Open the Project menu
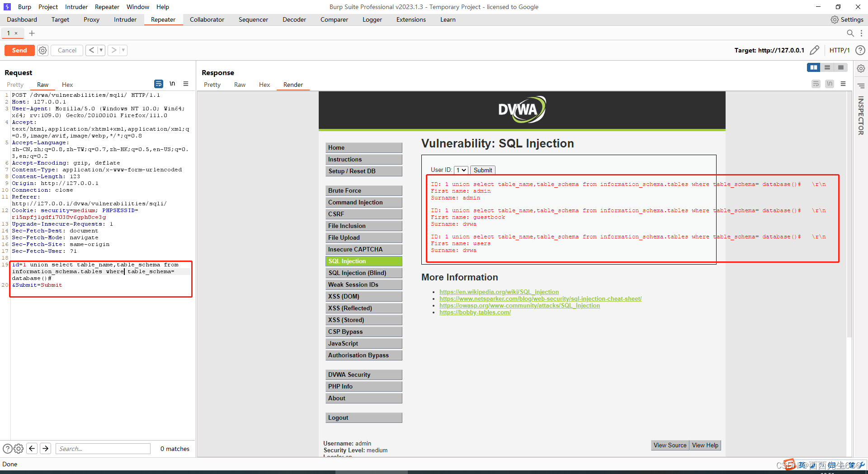This screenshot has height=474, width=868. click(x=48, y=7)
